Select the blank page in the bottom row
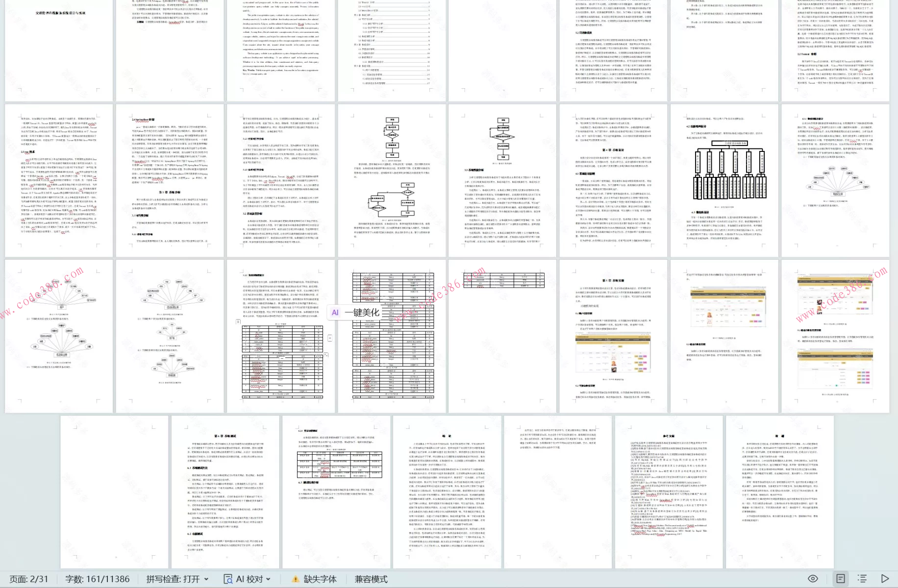Image resolution: width=898 pixels, height=588 pixels. tap(114, 492)
